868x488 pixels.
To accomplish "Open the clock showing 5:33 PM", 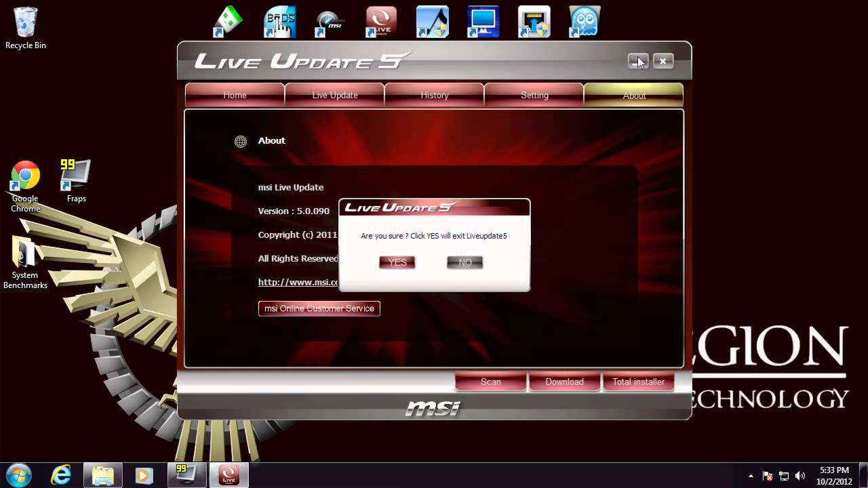I will coord(834,476).
